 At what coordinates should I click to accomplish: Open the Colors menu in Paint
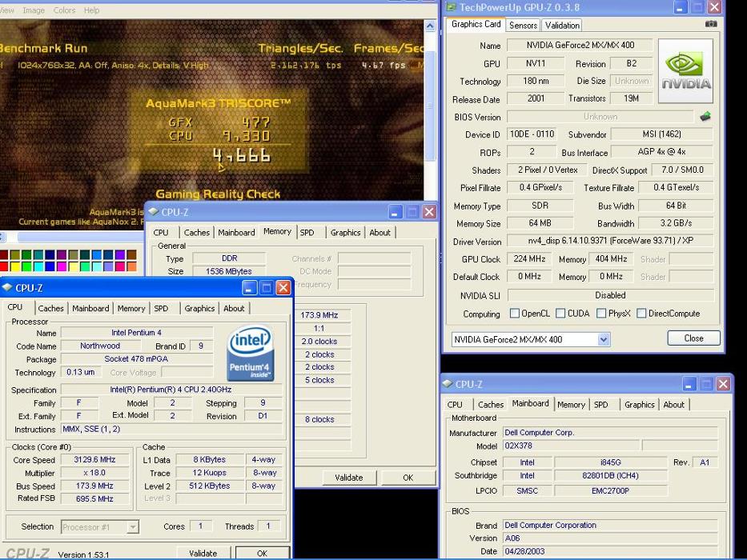pos(64,10)
